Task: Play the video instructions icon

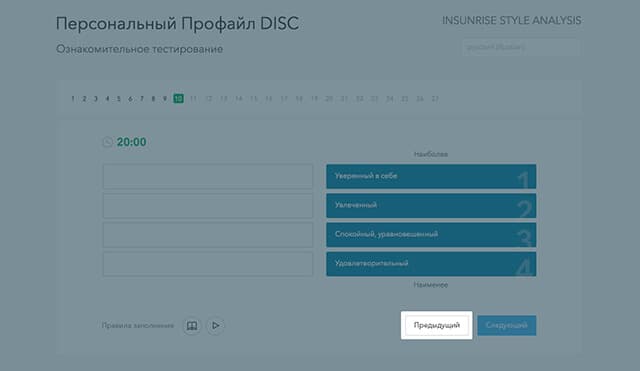Action: click(216, 326)
